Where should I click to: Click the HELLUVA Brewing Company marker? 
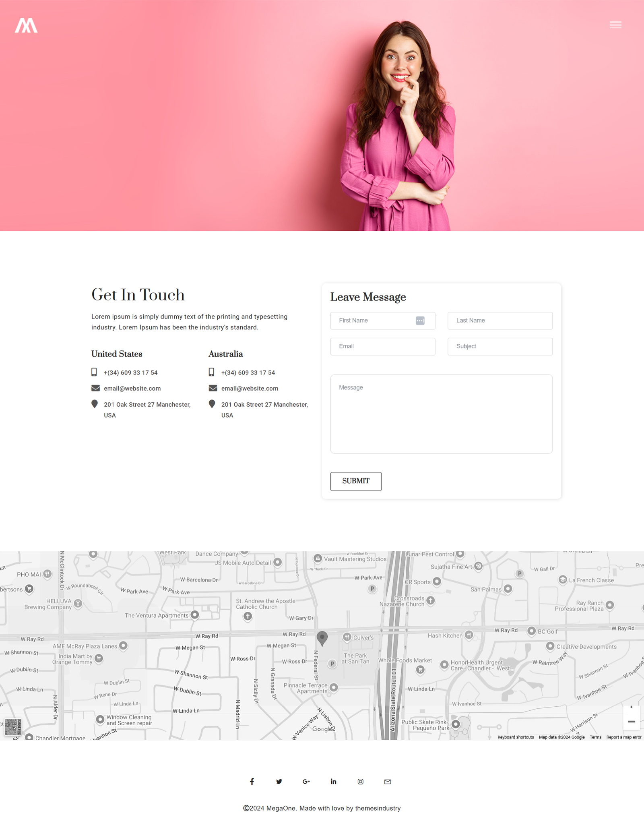pos(78,603)
